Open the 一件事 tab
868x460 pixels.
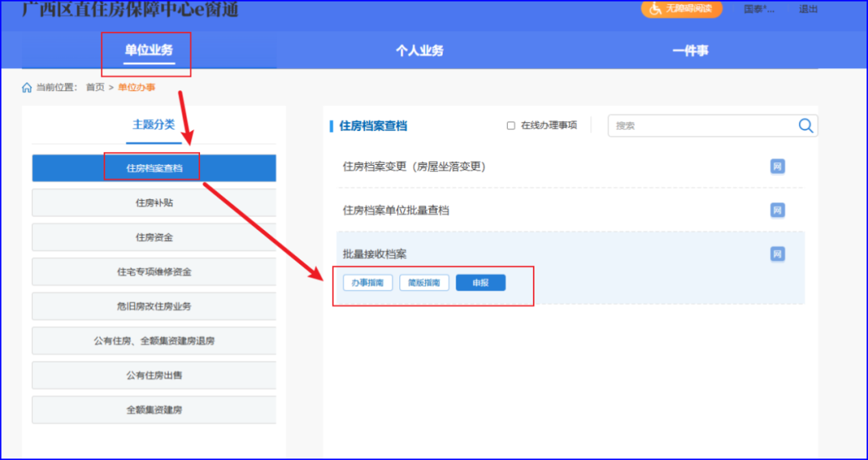click(x=690, y=51)
